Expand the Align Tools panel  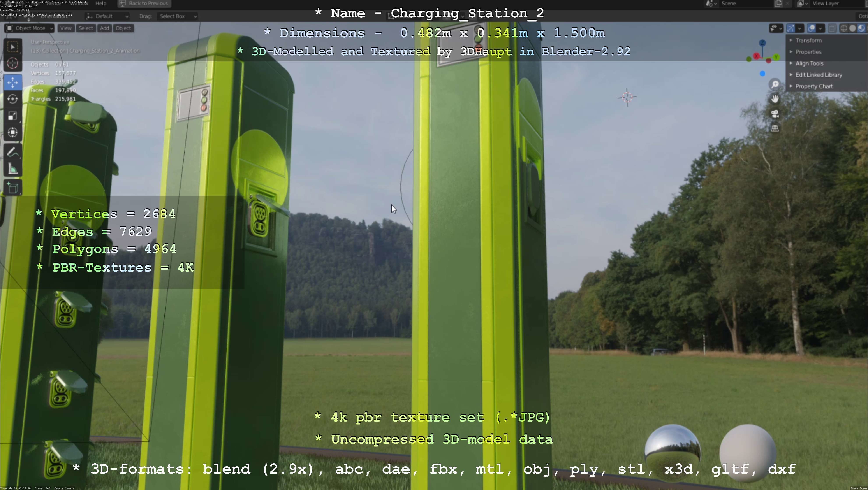(x=809, y=63)
